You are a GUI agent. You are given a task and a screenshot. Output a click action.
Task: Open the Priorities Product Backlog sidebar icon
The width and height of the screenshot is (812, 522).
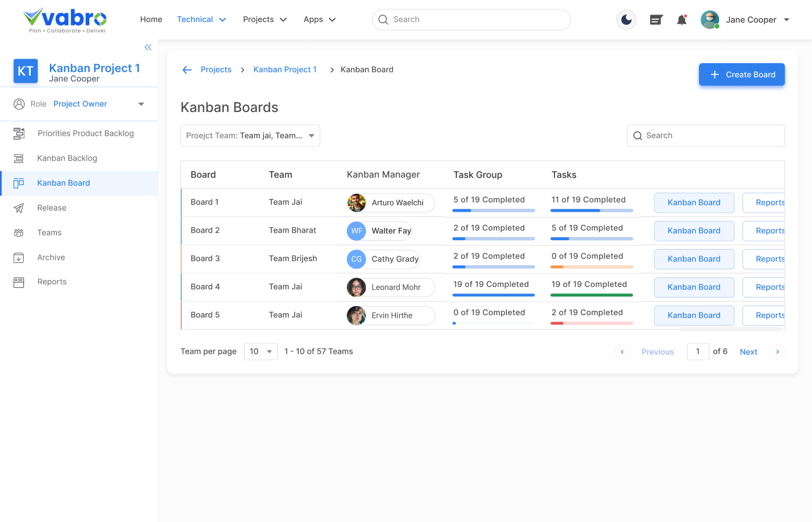[19, 133]
